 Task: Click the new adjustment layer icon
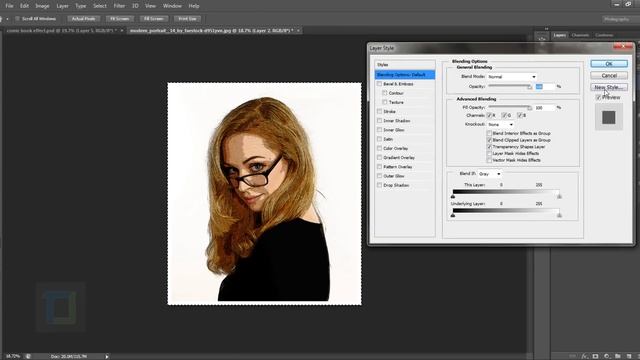point(607,356)
